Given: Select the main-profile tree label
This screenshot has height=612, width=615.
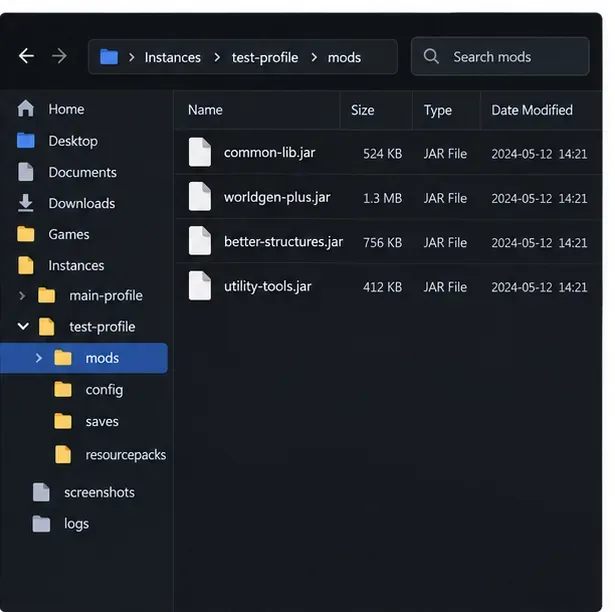Looking at the screenshot, I should click(x=106, y=296).
